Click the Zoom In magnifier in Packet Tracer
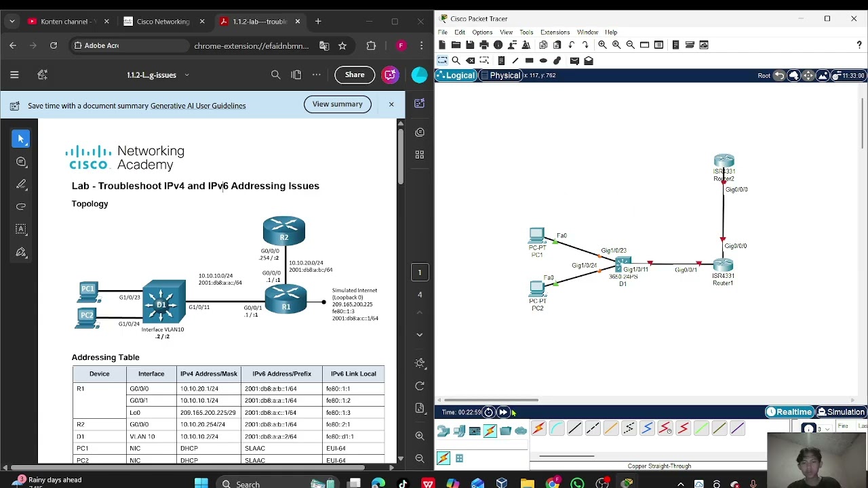Screen dimensions: 868x488 click(x=602, y=45)
